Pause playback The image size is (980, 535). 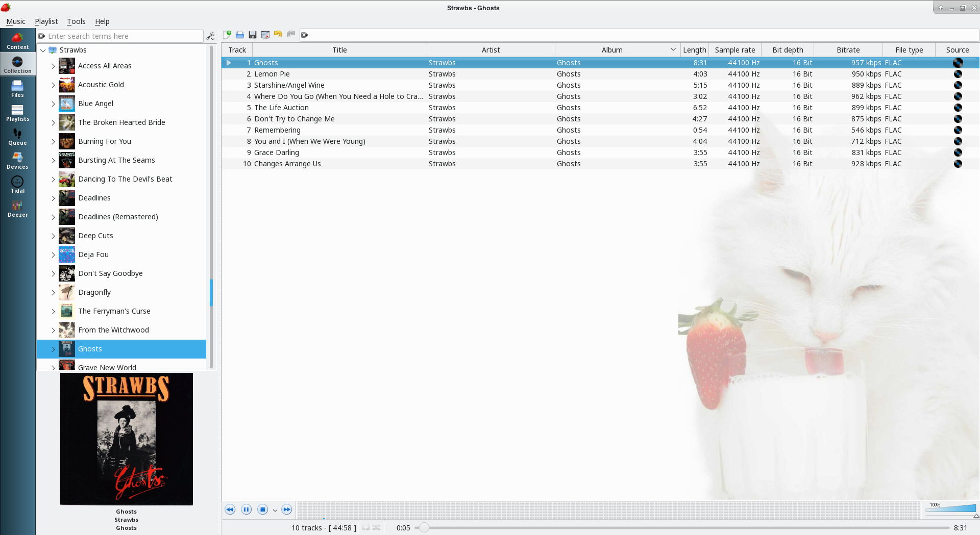[x=247, y=509]
